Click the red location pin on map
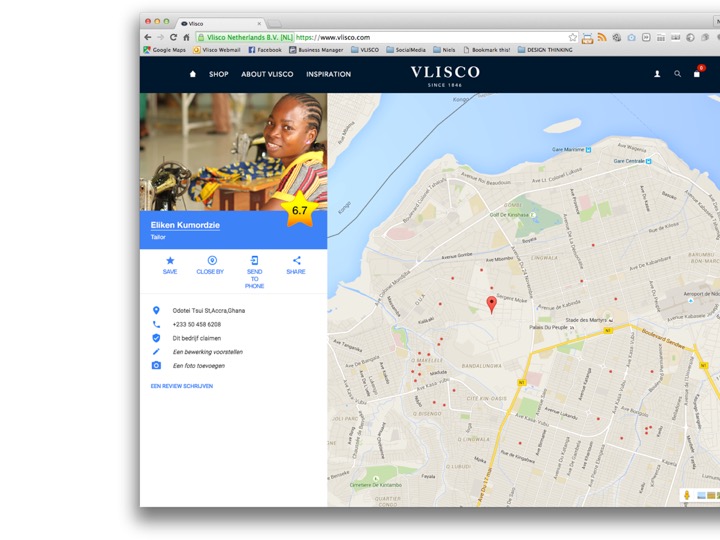Screen dimensions: 720x540 491,304
